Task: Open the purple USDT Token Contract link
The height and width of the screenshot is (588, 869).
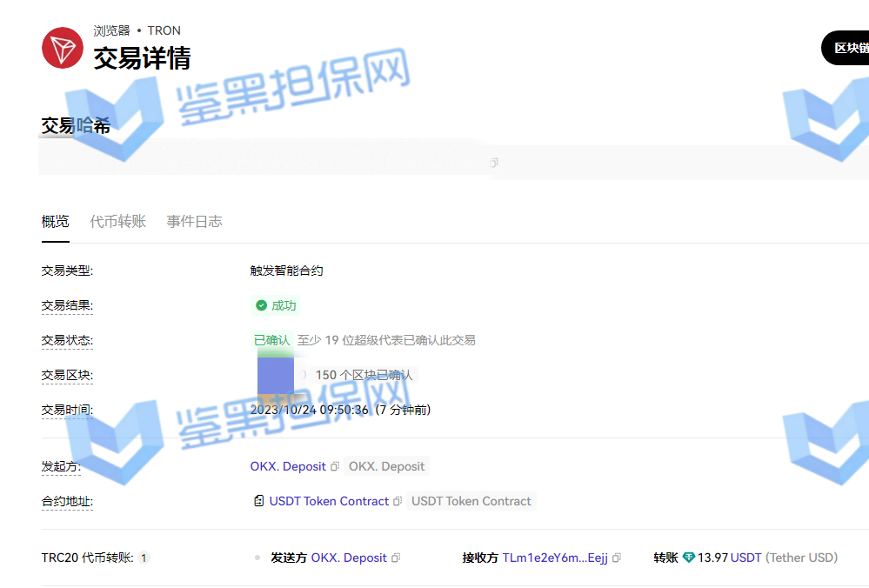Action: 329,501
